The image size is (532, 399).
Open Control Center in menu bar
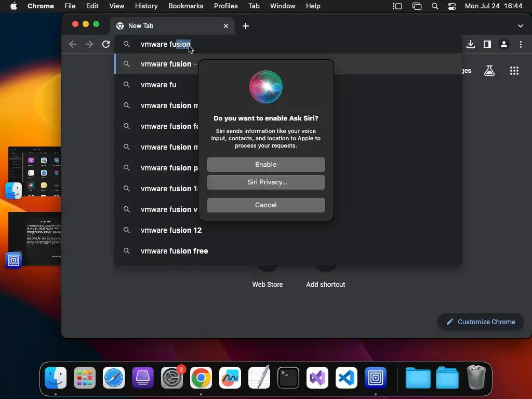[x=452, y=6]
